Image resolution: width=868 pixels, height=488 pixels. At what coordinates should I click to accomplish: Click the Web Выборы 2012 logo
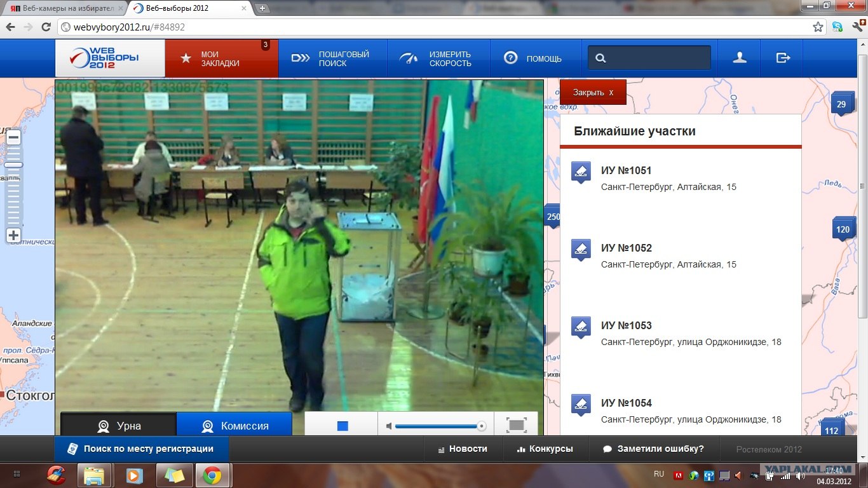pyautogui.click(x=109, y=58)
